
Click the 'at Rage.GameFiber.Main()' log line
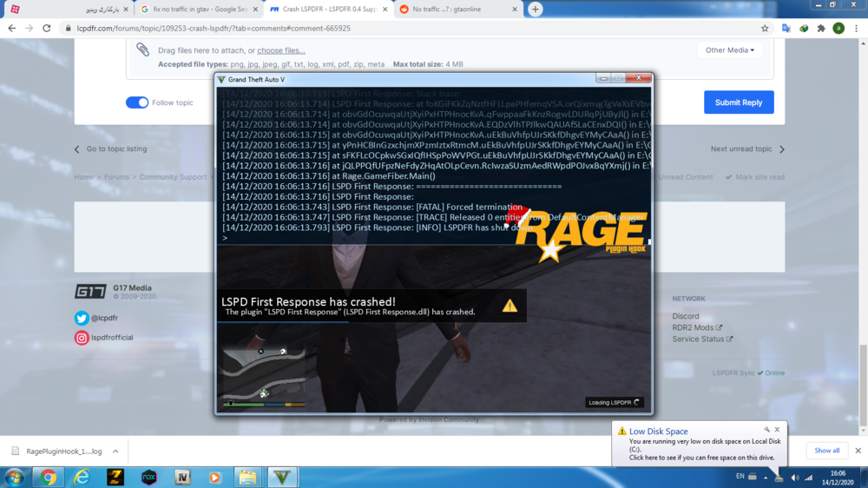329,176
